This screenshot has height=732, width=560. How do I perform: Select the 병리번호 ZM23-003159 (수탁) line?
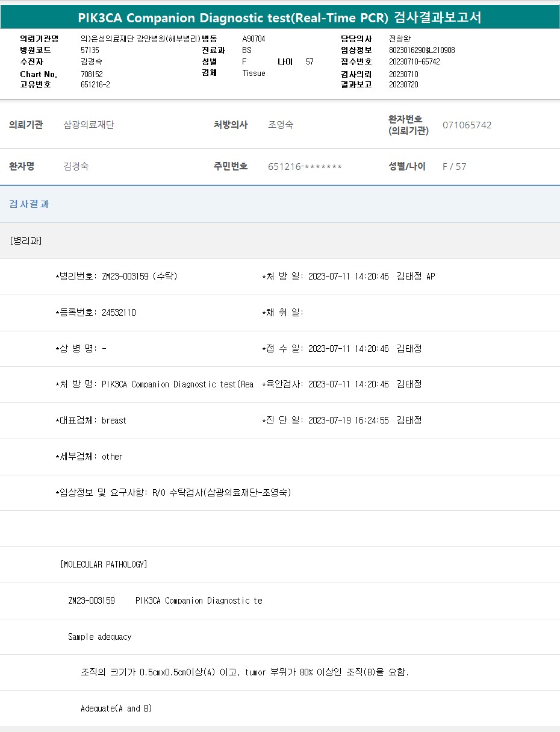(x=116, y=277)
